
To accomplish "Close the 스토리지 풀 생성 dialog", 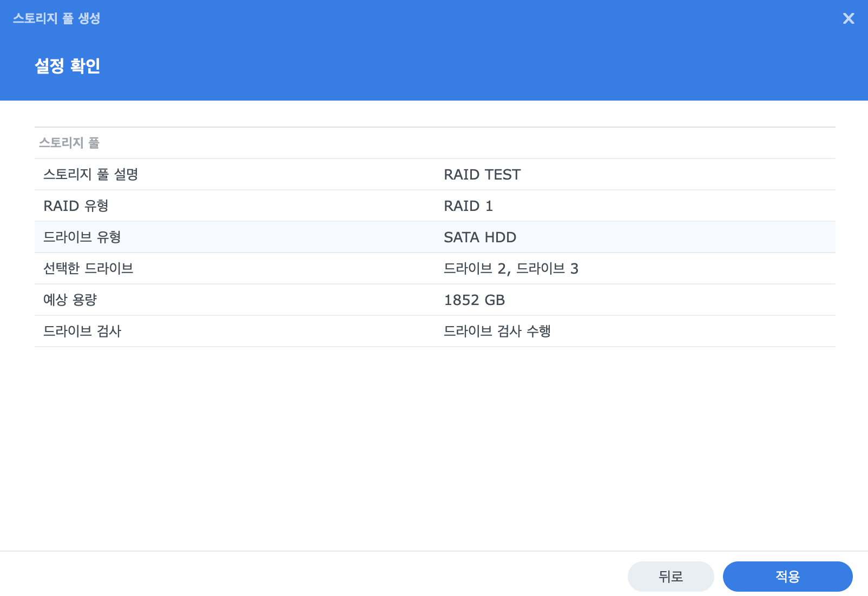I will [x=849, y=18].
